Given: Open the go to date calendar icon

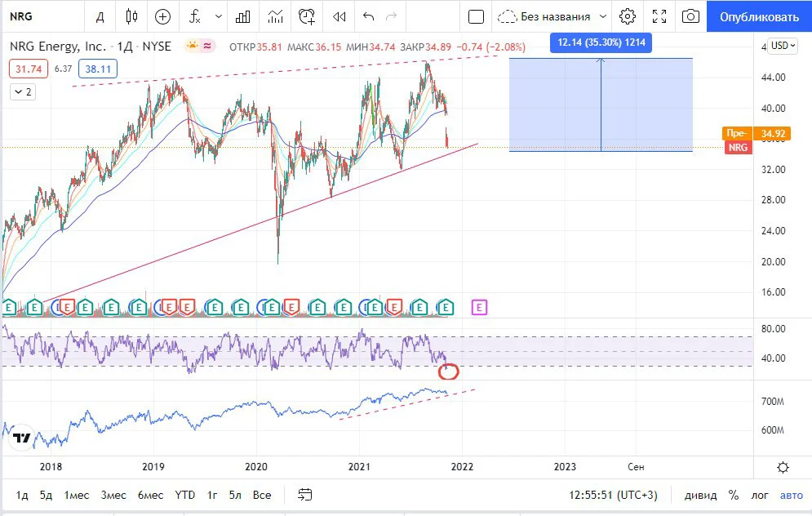Looking at the screenshot, I should [305, 495].
